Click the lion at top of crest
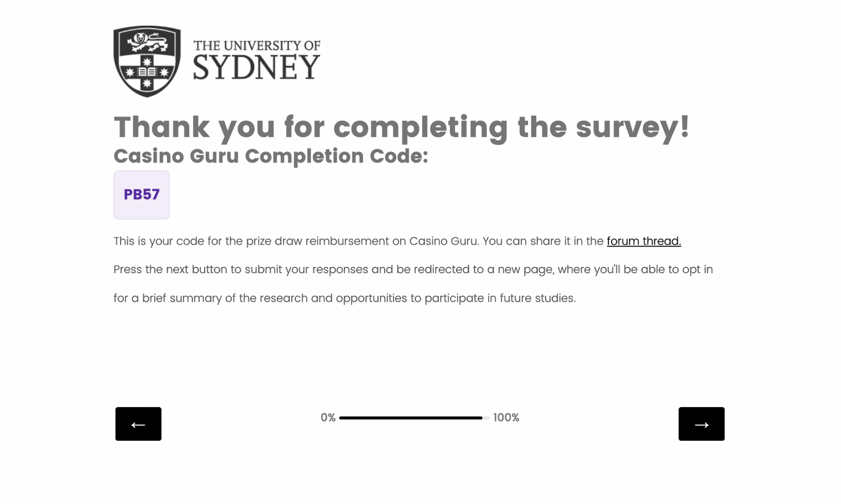841x504 pixels. coord(147,40)
